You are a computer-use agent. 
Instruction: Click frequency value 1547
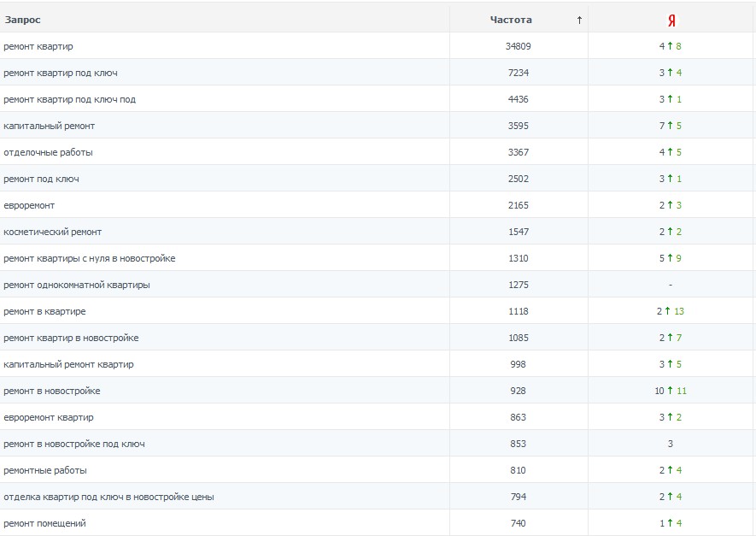click(519, 232)
